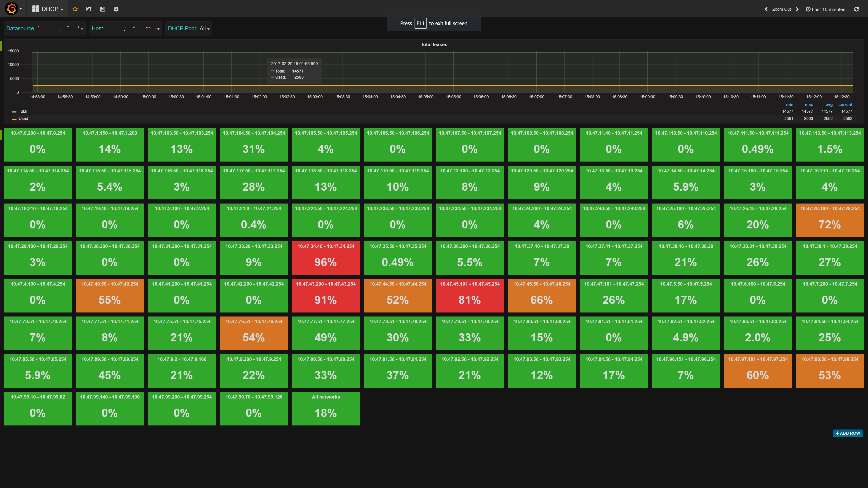868x488 pixels.
Task: Toggle Used series in graph legend
Action: [x=23, y=119]
